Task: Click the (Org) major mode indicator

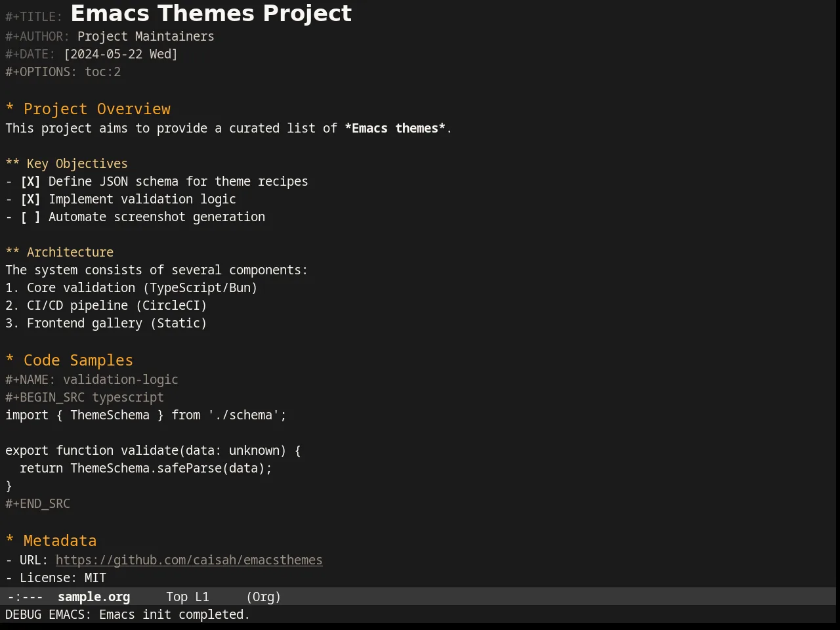Action: pos(264,597)
